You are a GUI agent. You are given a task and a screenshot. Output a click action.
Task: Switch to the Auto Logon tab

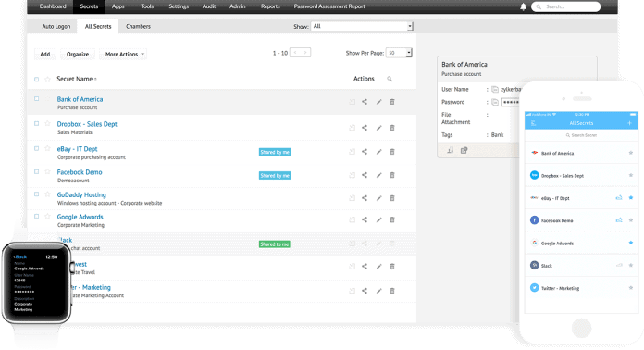(x=56, y=26)
